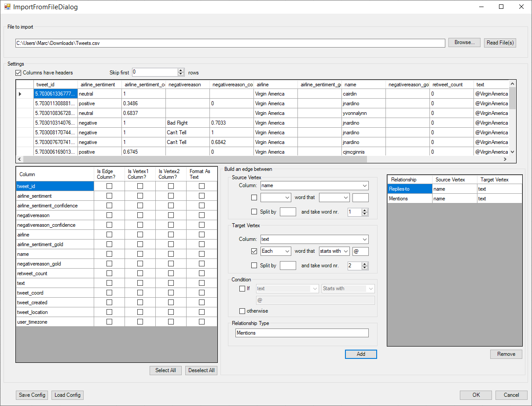Click the Load Config button
Viewport: 532px width, 406px height.
(x=67, y=395)
